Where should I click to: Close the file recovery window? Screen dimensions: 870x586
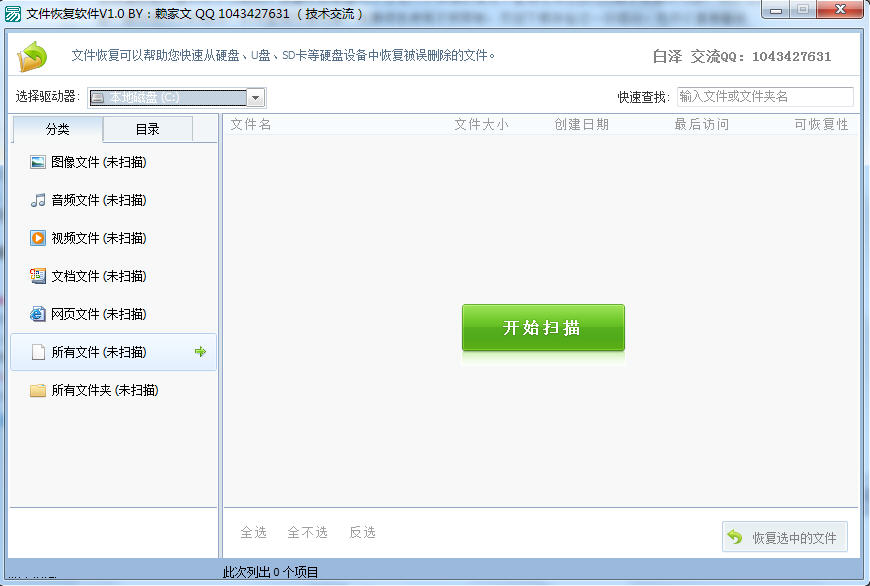840,9
